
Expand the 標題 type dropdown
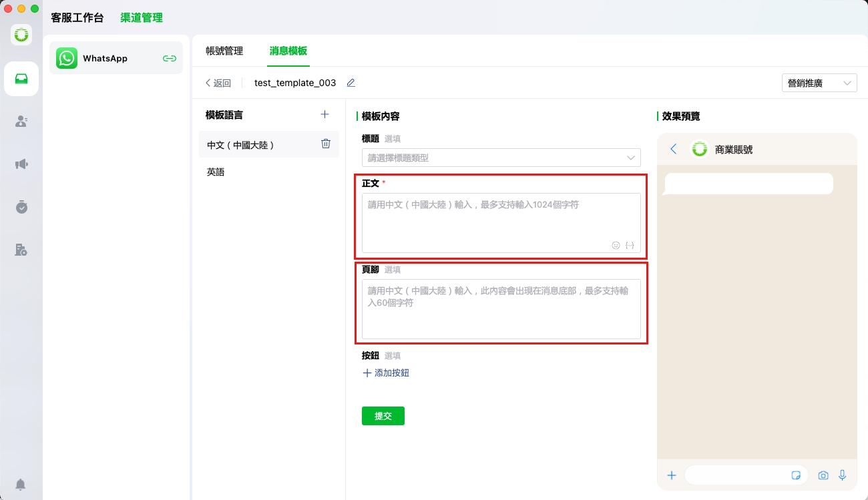pyautogui.click(x=501, y=158)
